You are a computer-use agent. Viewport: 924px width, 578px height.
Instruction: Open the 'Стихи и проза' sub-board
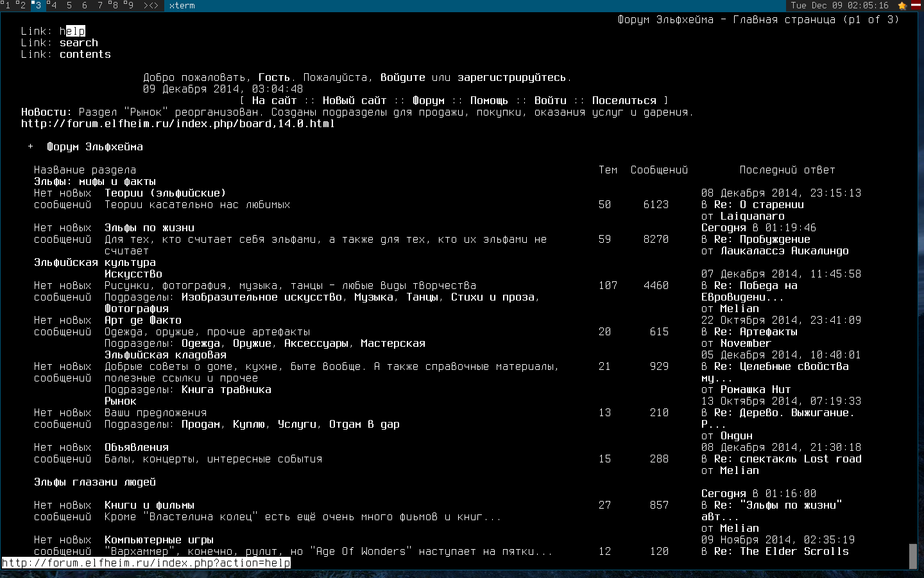[x=493, y=297]
